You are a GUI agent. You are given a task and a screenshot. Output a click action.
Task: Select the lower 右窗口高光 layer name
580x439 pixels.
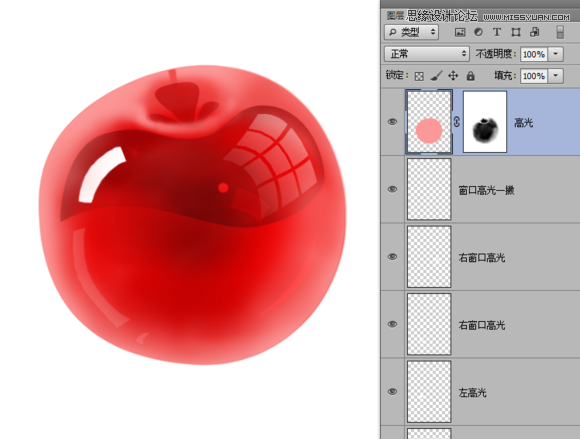coord(482,325)
